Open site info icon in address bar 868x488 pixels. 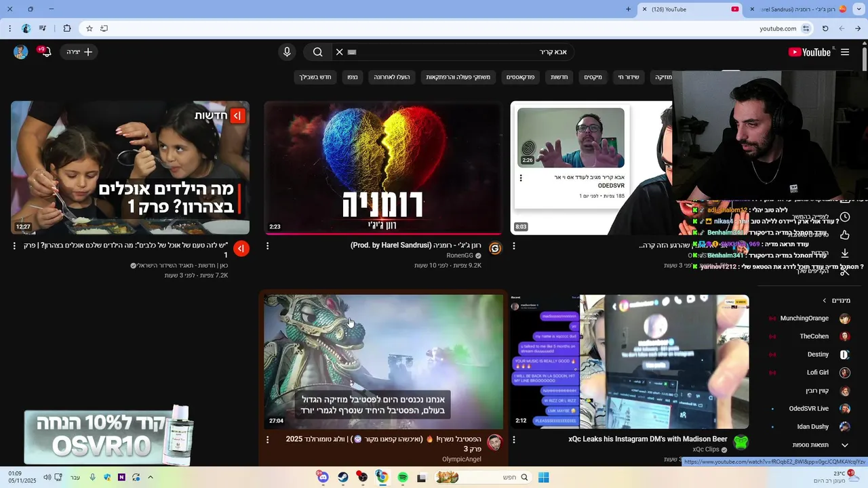coord(806,28)
